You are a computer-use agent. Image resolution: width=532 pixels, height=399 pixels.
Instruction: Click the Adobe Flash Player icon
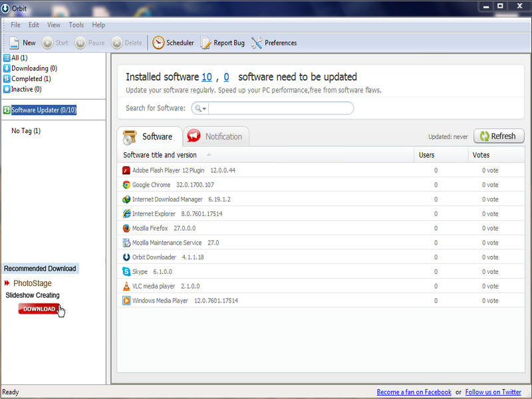(x=126, y=170)
